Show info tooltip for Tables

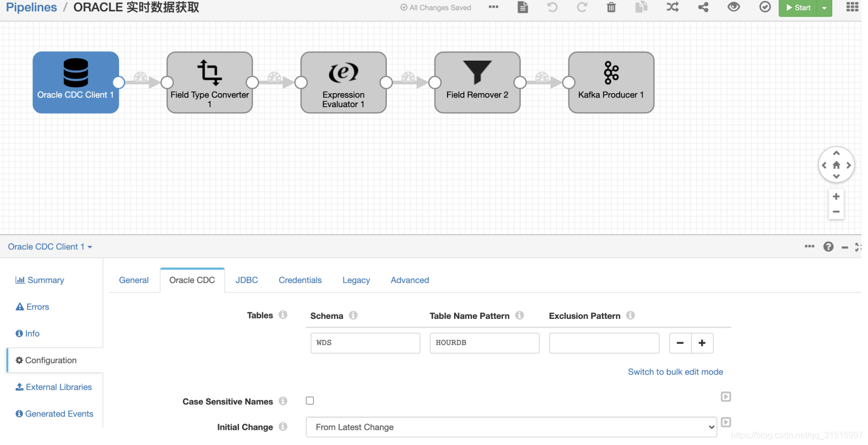[x=283, y=315]
